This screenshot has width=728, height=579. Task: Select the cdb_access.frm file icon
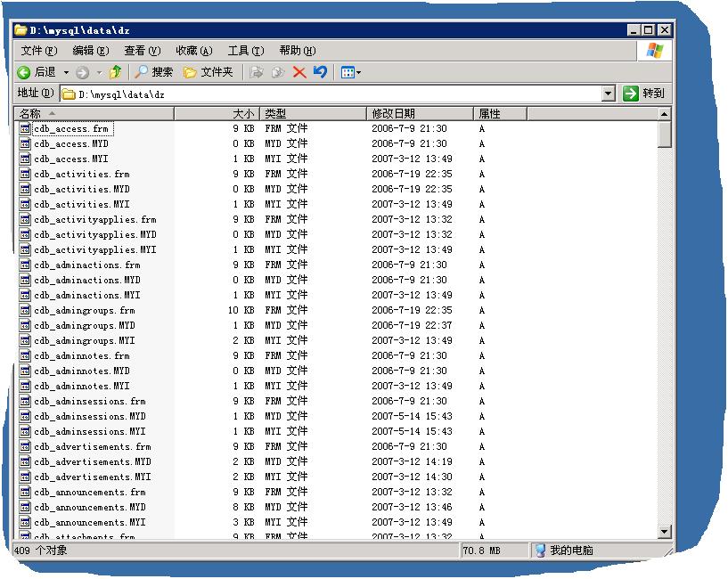coord(26,128)
